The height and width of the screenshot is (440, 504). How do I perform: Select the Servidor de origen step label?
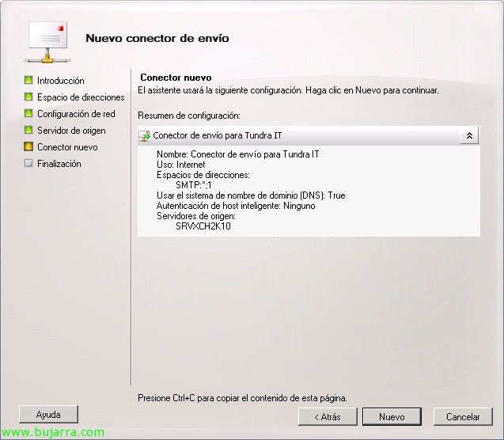click(x=71, y=131)
